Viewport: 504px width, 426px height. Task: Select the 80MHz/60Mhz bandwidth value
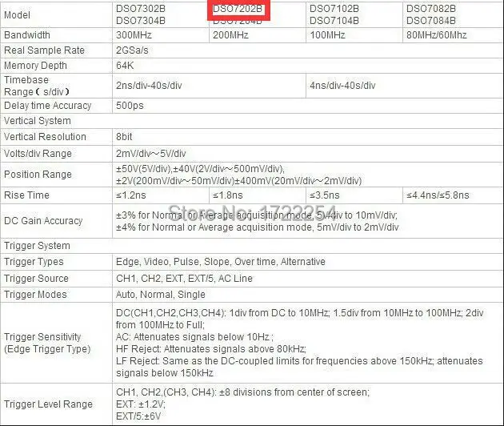(437, 35)
